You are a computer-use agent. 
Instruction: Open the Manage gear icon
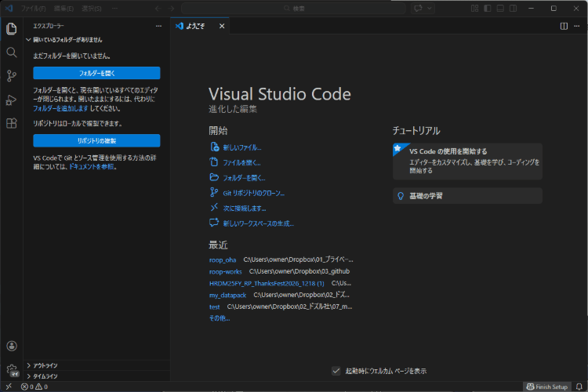click(12, 369)
